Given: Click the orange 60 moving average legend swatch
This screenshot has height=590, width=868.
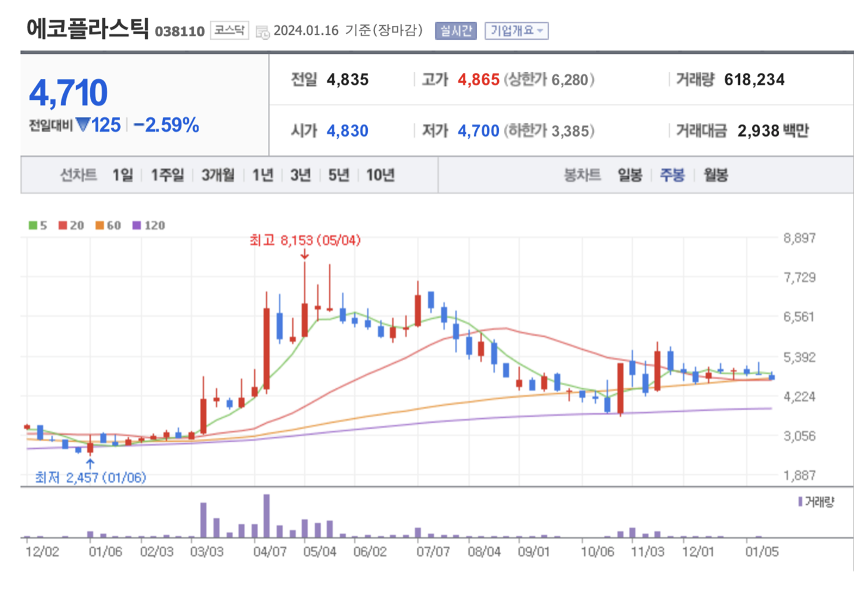Looking at the screenshot, I should click(99, 226).
